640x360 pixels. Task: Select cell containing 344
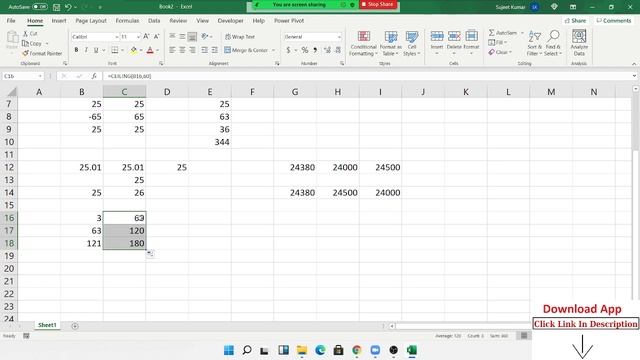pos(210,142)
